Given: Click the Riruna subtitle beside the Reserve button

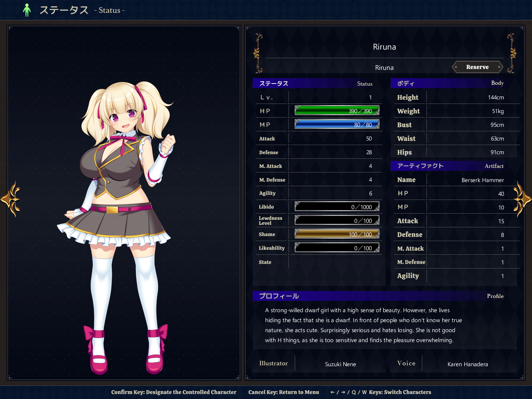Looking at the screenshot, I should [384, 68].
